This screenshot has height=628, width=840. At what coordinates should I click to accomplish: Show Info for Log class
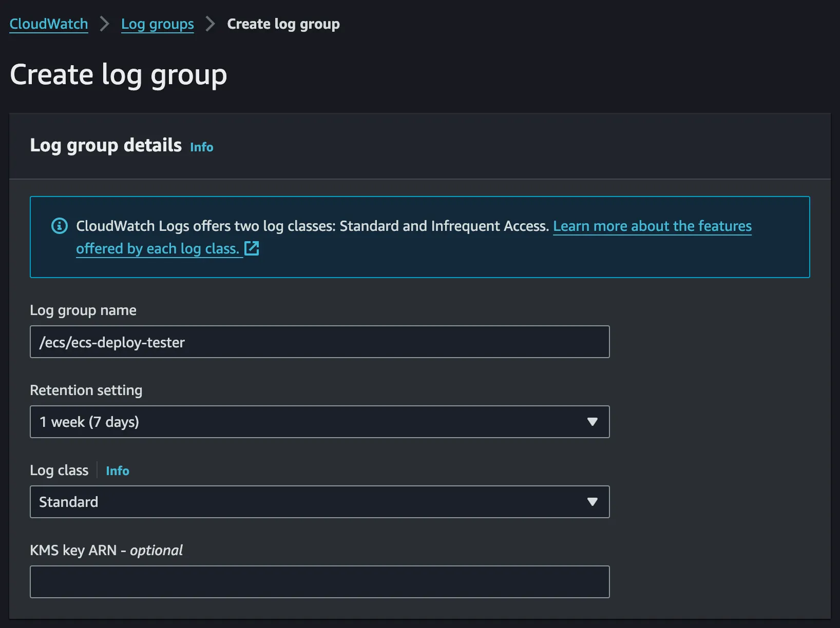pyautogui.click(x=117, y=471)
